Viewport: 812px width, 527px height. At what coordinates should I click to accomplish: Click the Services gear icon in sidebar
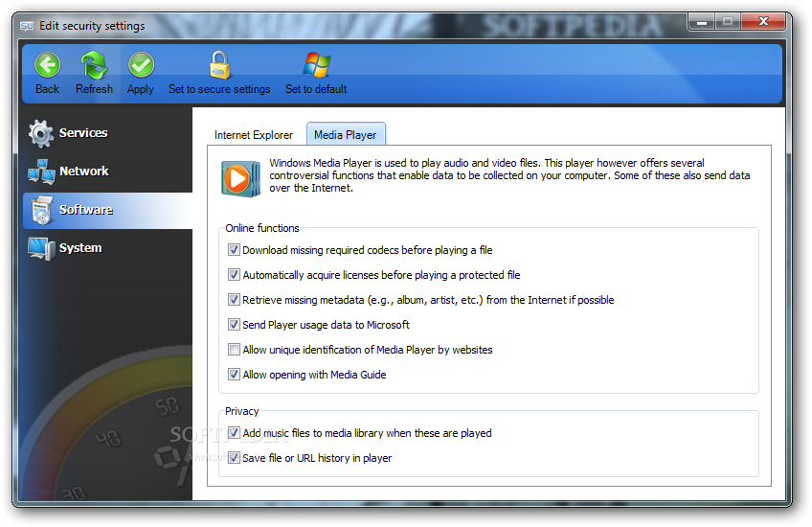pyautogui.click(x=41, y=133)
